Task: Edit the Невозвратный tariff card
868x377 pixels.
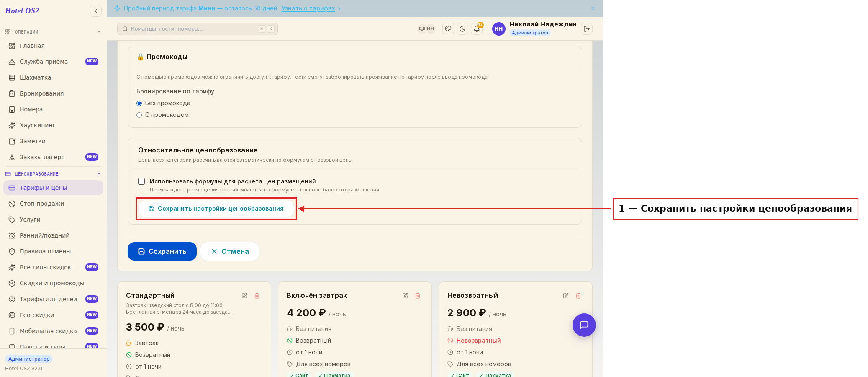Action: 566,296
